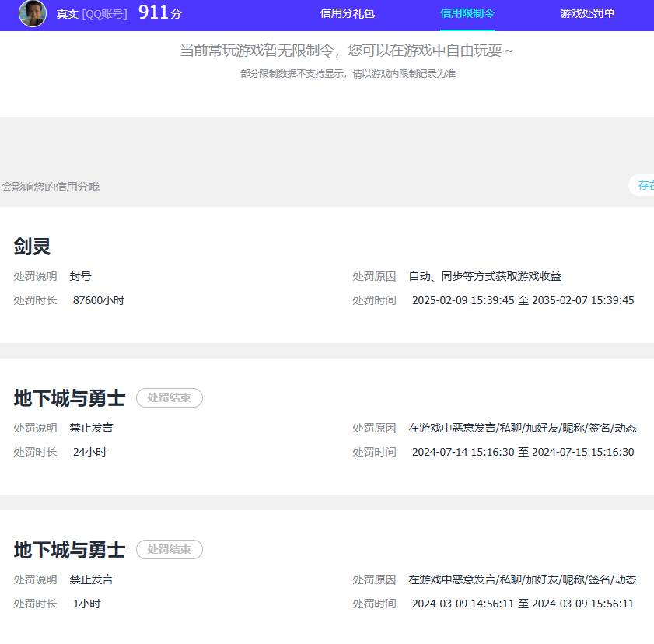Screen dimensions: 654x644
Task: Switch to the 游戏处罚单 tab
Action: coord(586,13)
